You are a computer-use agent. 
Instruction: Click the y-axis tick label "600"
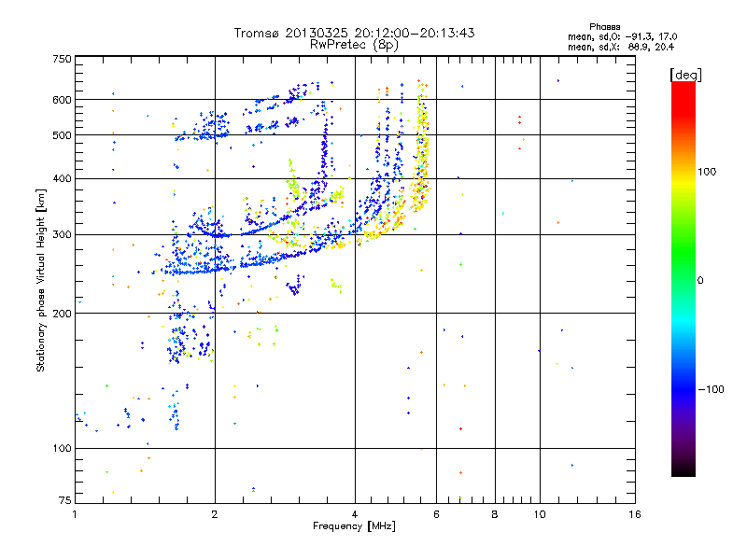tap(62, 100)
